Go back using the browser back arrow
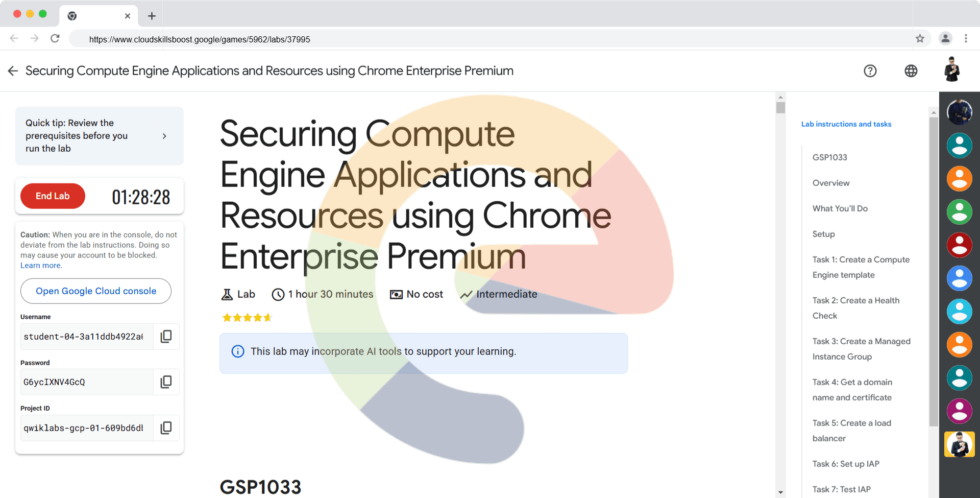 pyautogui.click(x=14, y=38)
